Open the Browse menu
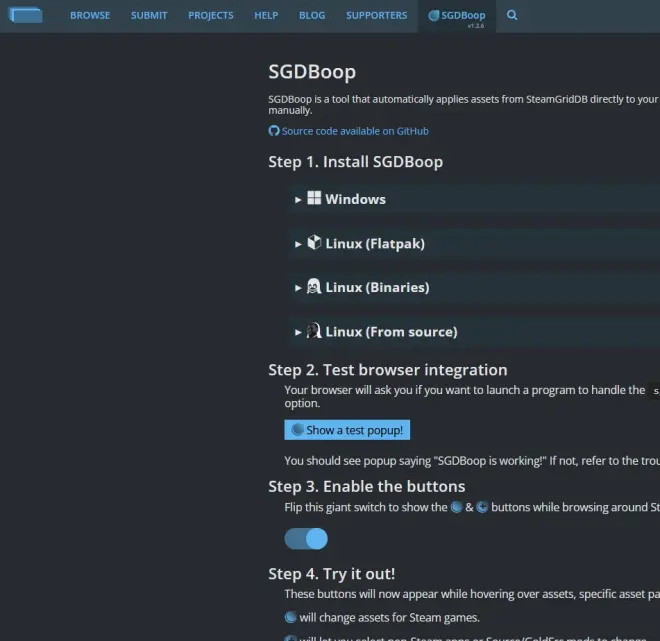This screenshot has width=660, height=641. [90, 16]
